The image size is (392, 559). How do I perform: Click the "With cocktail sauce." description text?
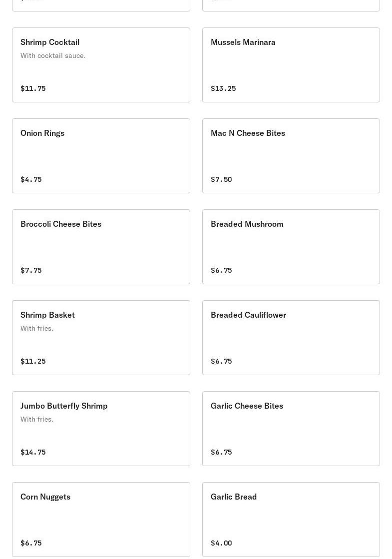(53, 55)
